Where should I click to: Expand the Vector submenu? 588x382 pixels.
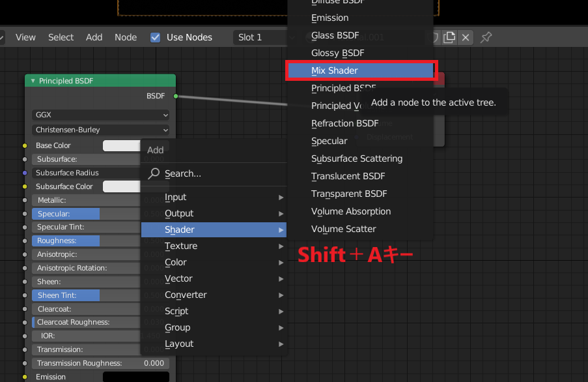pyautogui.click(x=214, y=278)
